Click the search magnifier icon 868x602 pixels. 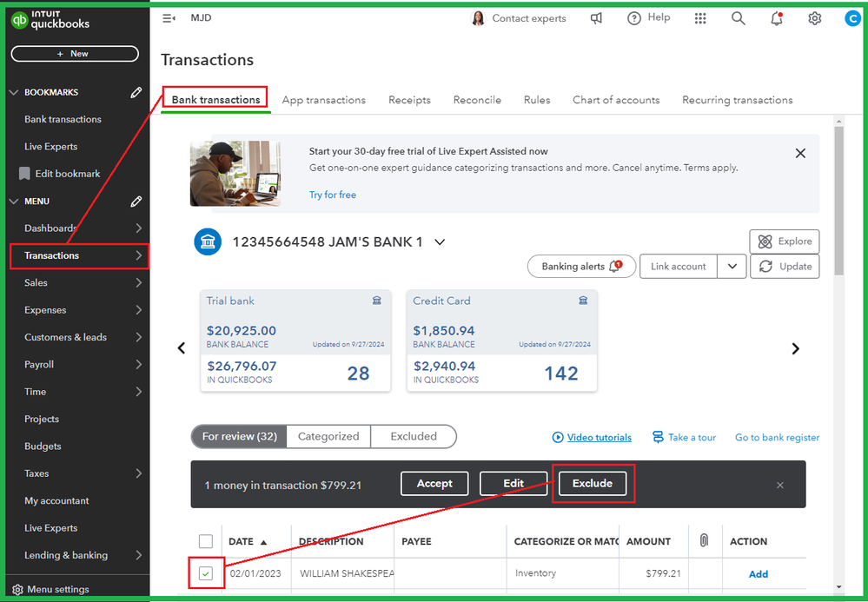point(738,18)
